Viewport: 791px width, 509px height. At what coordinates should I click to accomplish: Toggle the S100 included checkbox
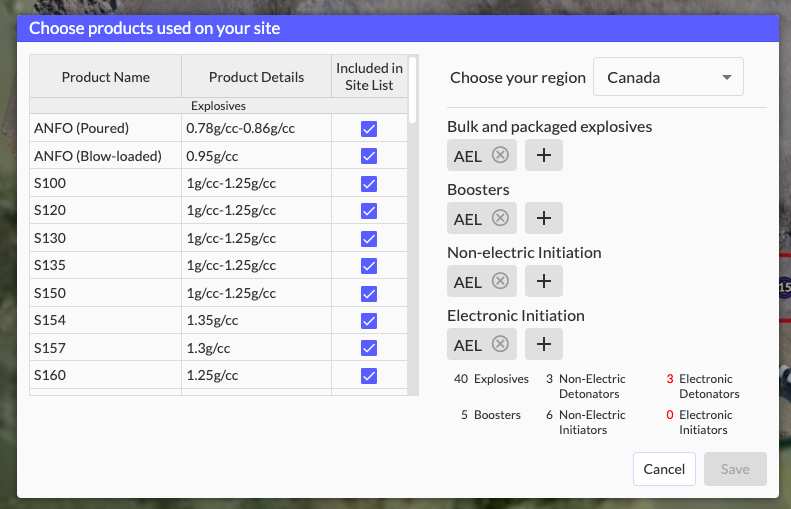pos(369,183)
